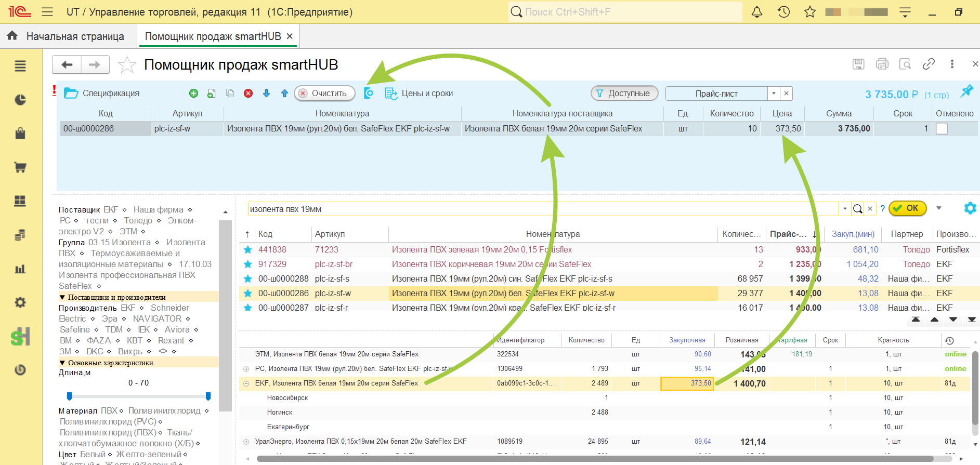This screenshot has width=980, height=465.
Task: Click the yellow OK search button
Action: coord(907,208)
